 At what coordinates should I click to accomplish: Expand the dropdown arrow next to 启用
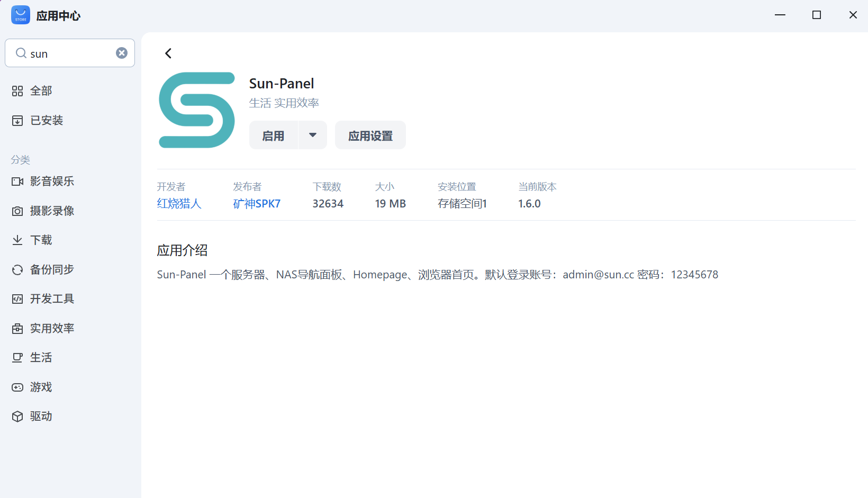(313, 135)
